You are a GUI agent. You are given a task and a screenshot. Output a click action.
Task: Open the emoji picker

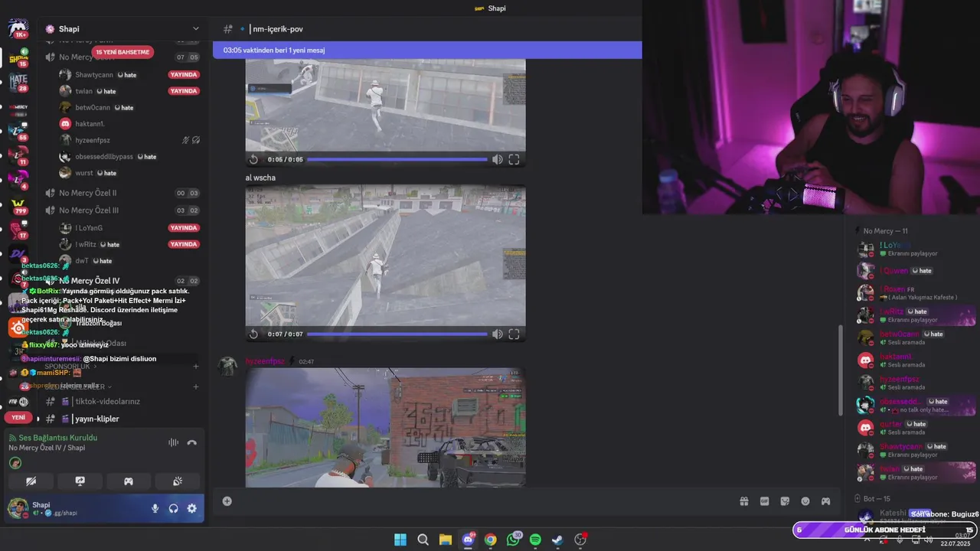pos(805,501)
